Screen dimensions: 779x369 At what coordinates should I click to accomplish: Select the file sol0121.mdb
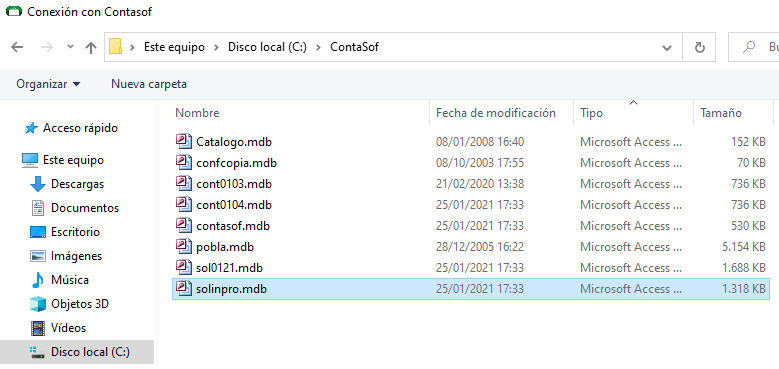tap(230, 268)
